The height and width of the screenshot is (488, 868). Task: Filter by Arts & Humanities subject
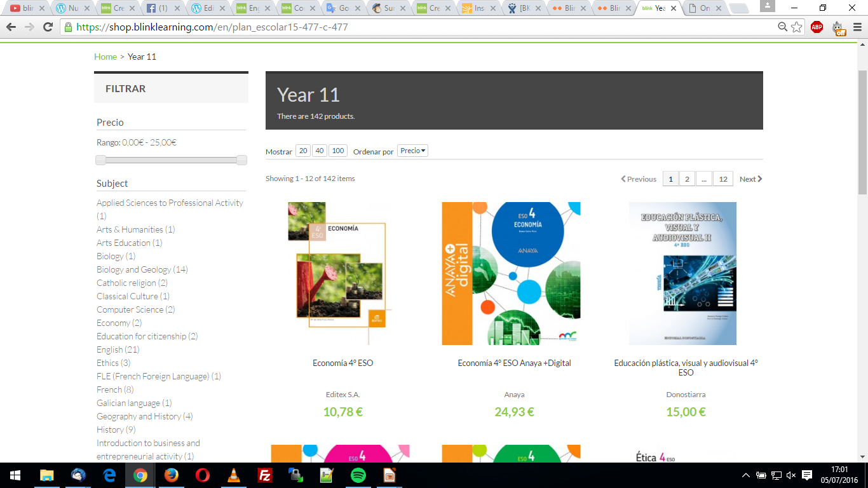[136, 229]
